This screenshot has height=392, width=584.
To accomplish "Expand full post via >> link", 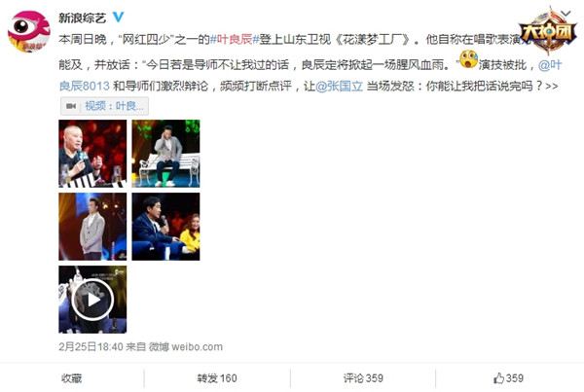I will pyautogui.click(x=552, y=87).
